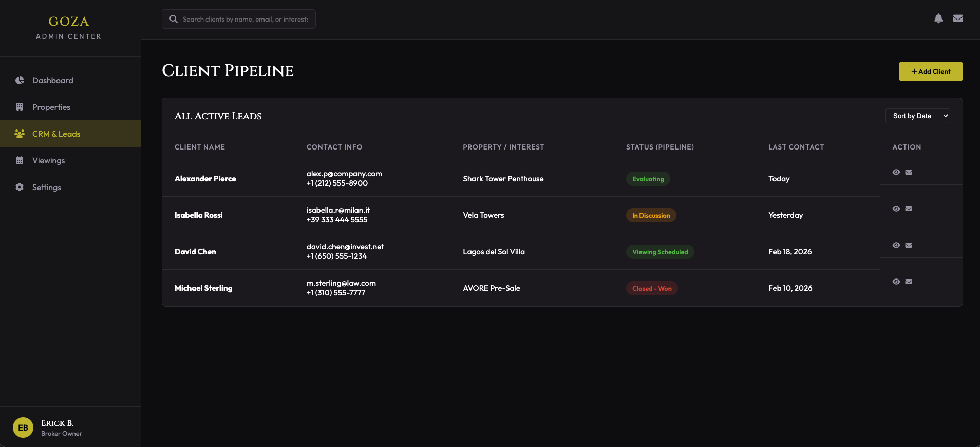Click the In Discussion status badge
The height and width of the screenshot is (447, 980).
point(651,215)
